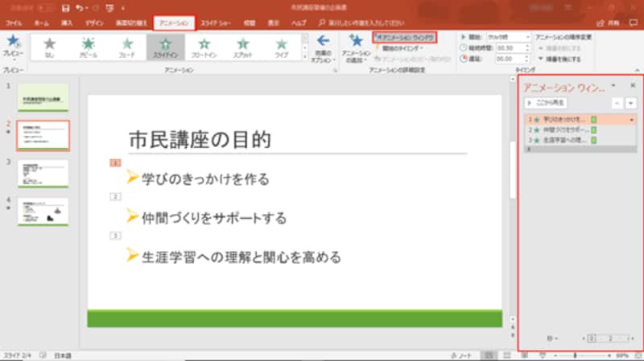
Task: Choose the None (なし) animation effect
Action: coord(49,47)
